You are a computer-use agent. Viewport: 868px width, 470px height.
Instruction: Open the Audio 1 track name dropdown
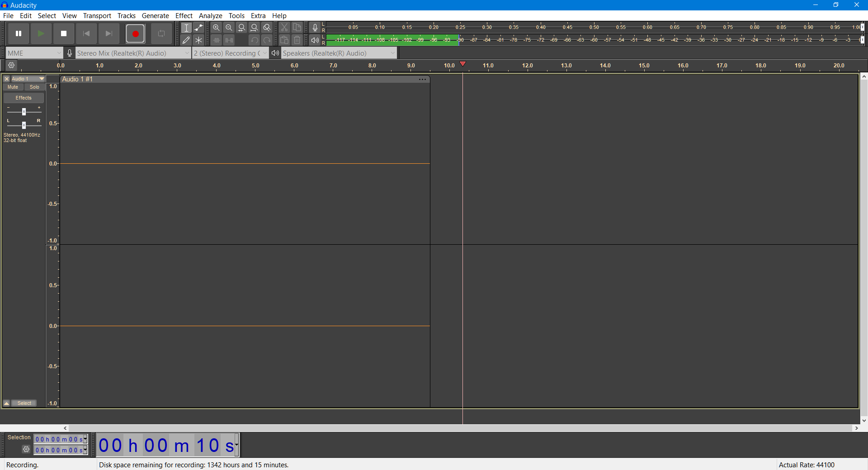point(28,79)
